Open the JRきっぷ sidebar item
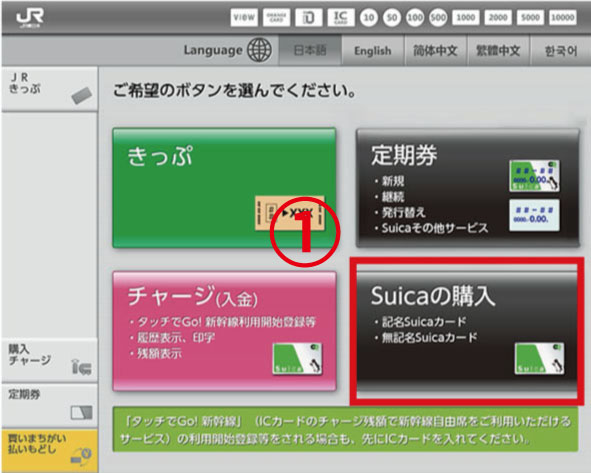 [49, 89]
